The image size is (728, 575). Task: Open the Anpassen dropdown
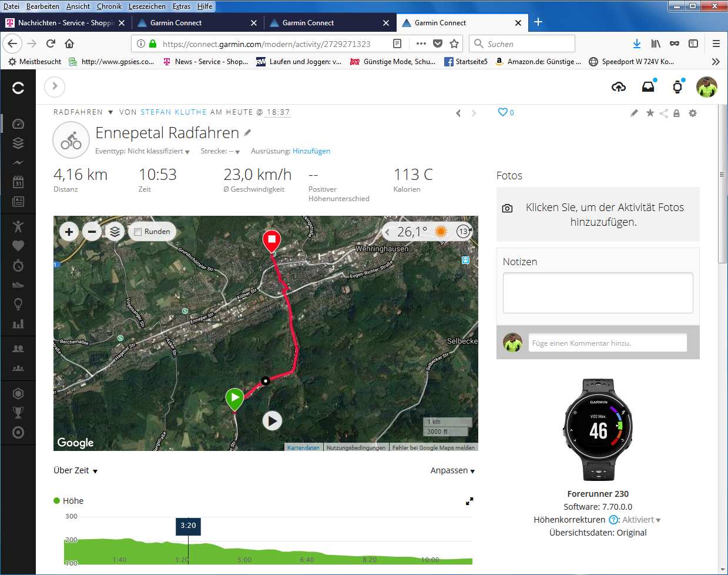click(x=452, y=470)
